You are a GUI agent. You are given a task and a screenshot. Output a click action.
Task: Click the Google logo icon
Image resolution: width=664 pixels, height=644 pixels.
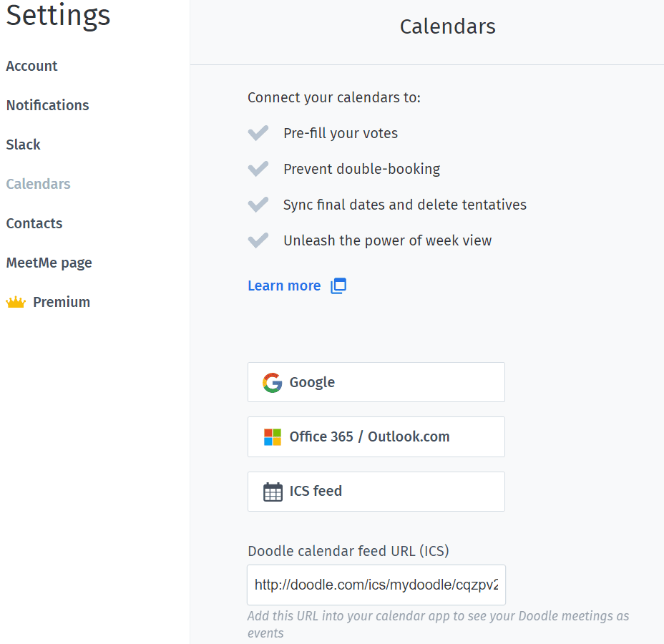(273, 382)
